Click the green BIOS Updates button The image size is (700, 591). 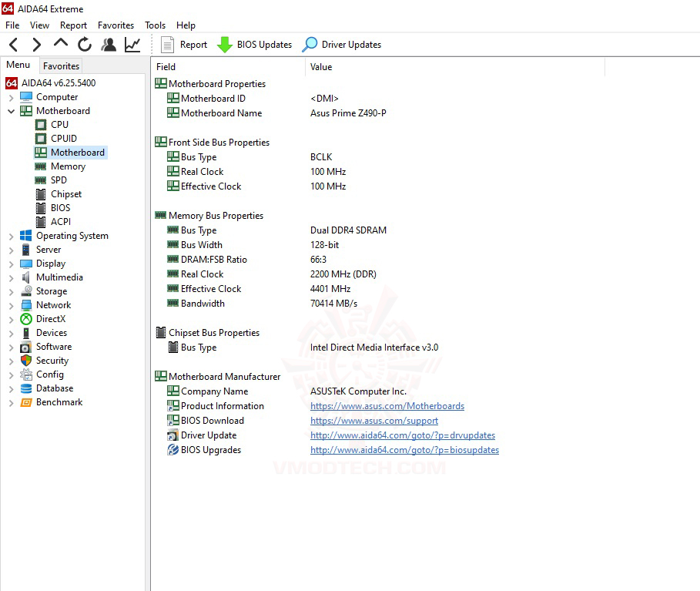pyautogui.click(x=254, y=45)
